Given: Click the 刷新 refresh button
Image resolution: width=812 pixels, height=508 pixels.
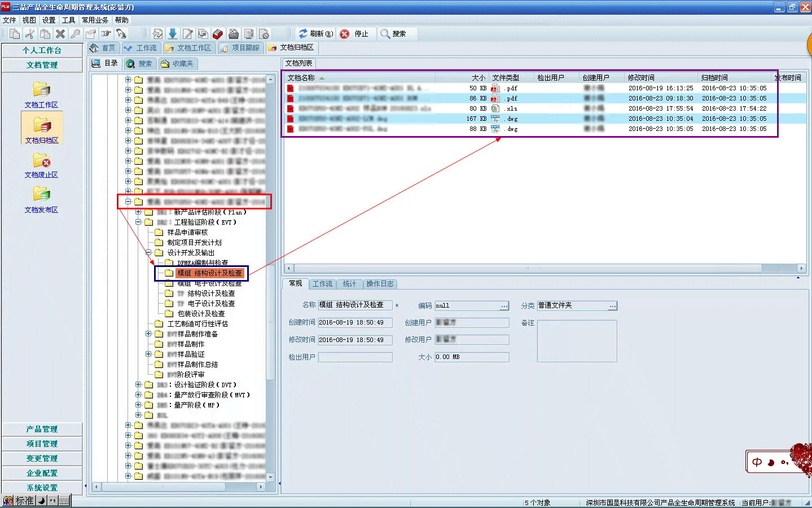Looking at the screenshot, I should [315, 34].
